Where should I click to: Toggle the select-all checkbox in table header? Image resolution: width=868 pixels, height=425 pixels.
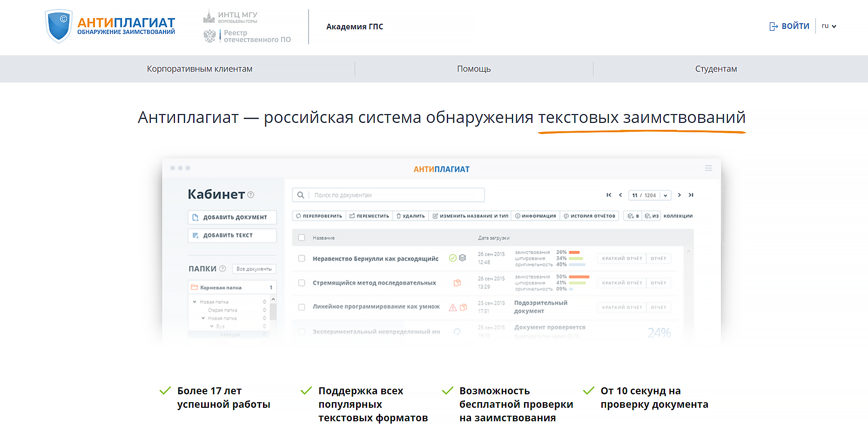pos(302,237)
